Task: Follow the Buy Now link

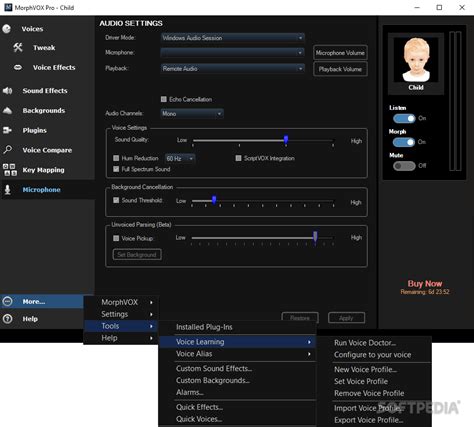Action: (x=425, y=284)
